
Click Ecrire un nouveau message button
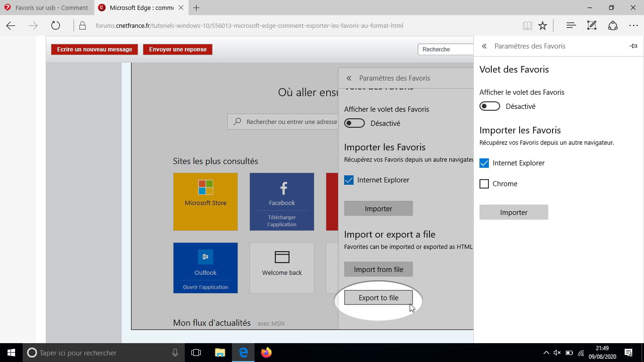coord(95,49)
